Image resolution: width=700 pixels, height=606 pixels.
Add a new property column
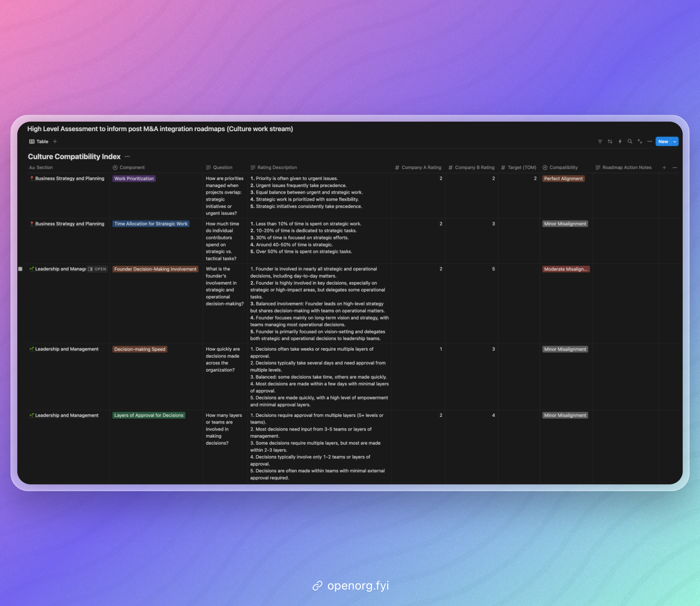(664, 168)
